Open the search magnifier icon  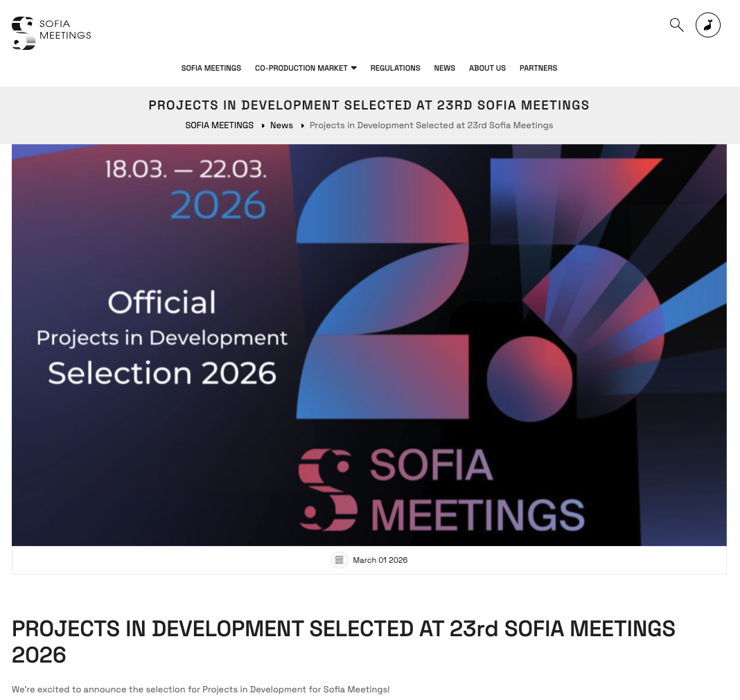(x=676, y=25)
